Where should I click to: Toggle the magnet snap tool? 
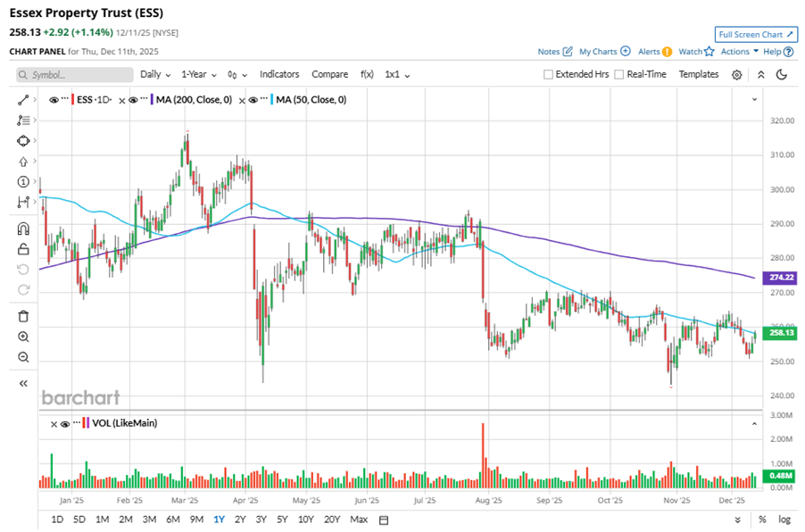[23, 229]
